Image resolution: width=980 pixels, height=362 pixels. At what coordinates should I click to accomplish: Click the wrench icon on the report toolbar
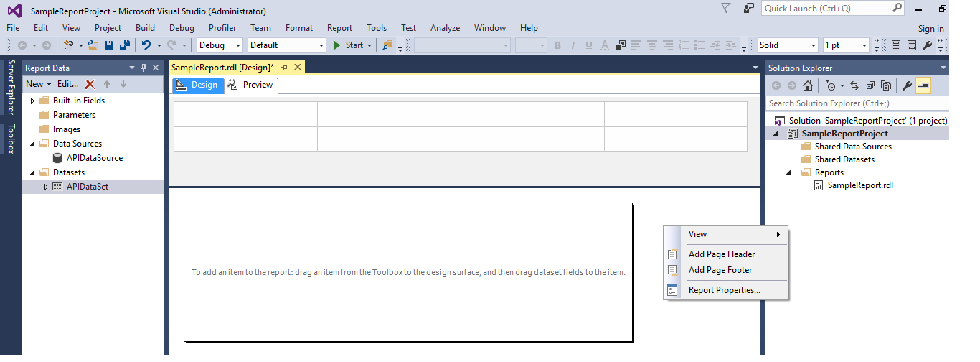point(928,45)
